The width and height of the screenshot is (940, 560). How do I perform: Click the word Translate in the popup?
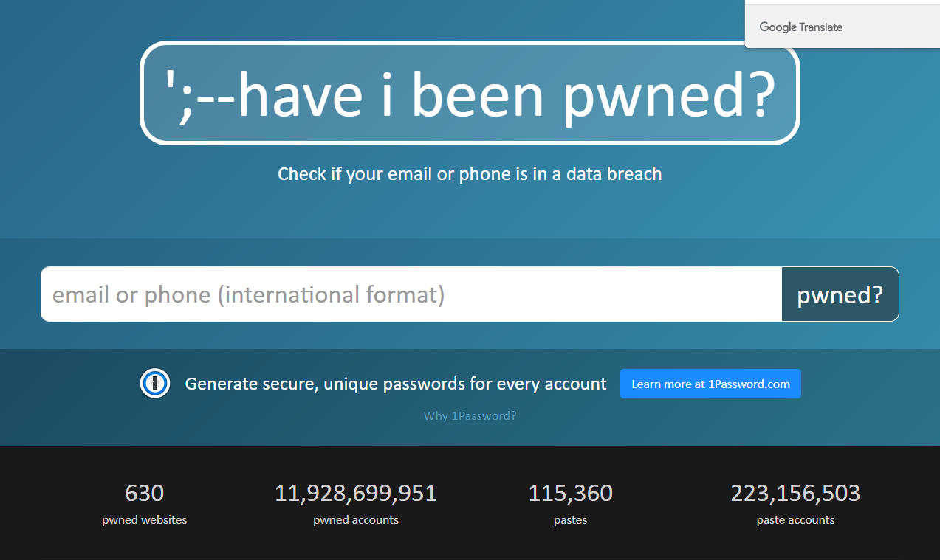coord(821,27)
